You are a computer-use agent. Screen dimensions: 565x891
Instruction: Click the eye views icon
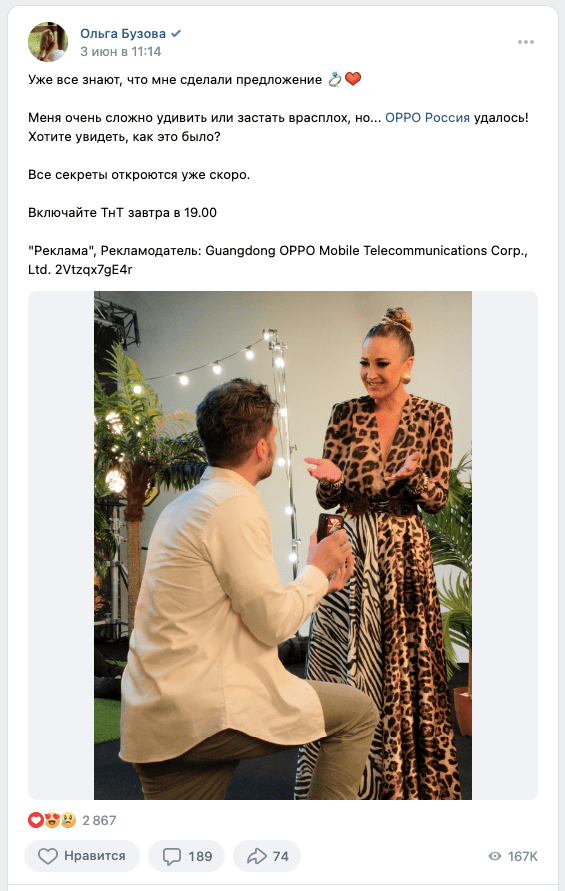495,856
